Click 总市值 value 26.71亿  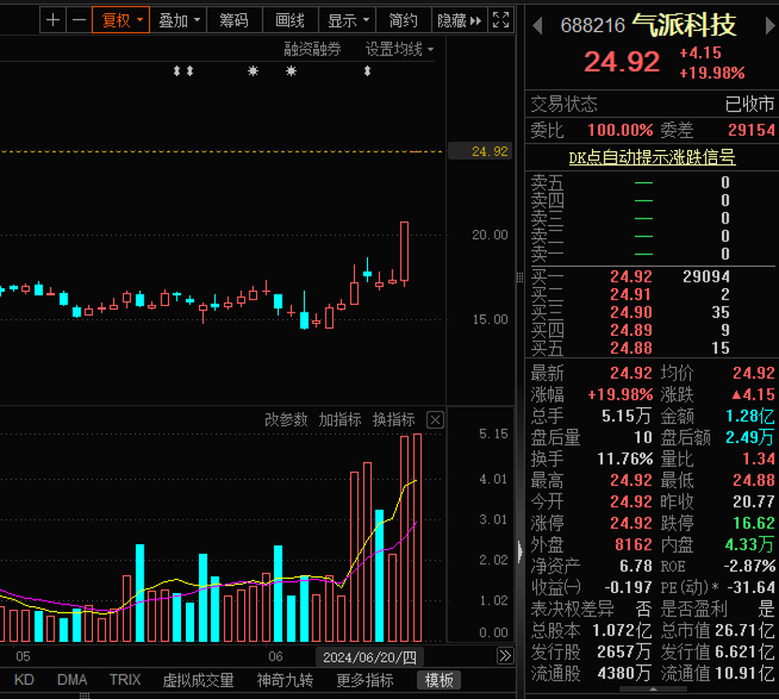click(745, 631)
